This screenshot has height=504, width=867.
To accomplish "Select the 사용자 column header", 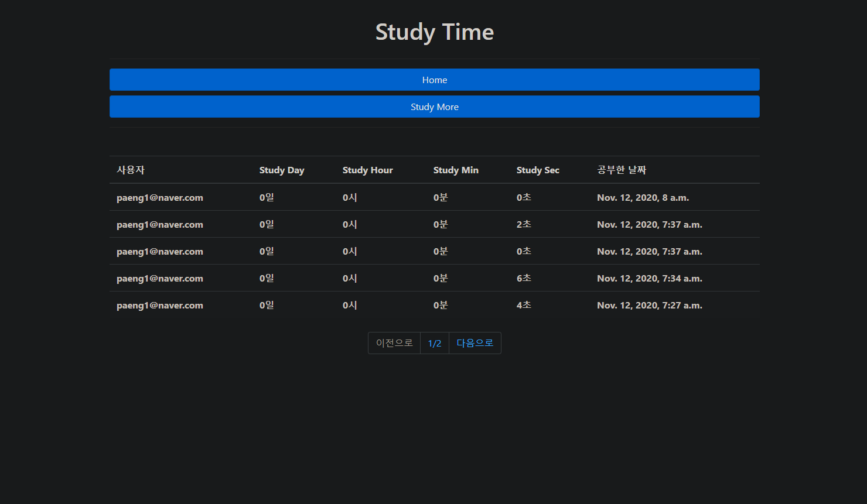I will (x=131, y=170).
